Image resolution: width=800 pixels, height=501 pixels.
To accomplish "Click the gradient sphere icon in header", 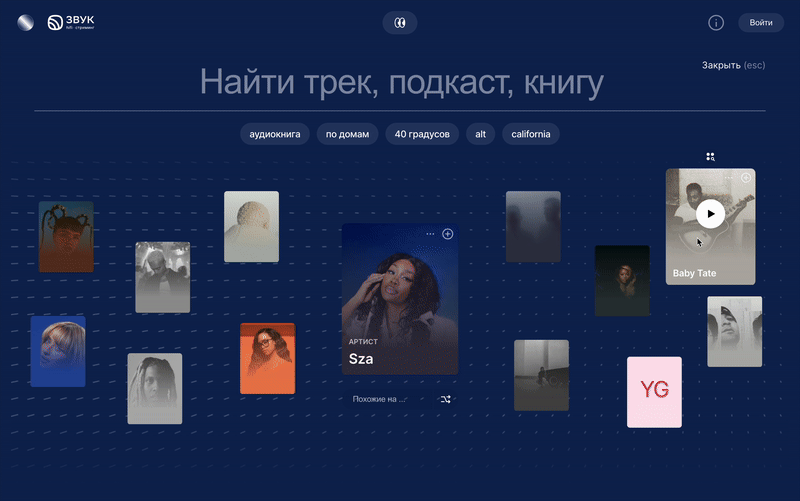I will click(26, 22).
